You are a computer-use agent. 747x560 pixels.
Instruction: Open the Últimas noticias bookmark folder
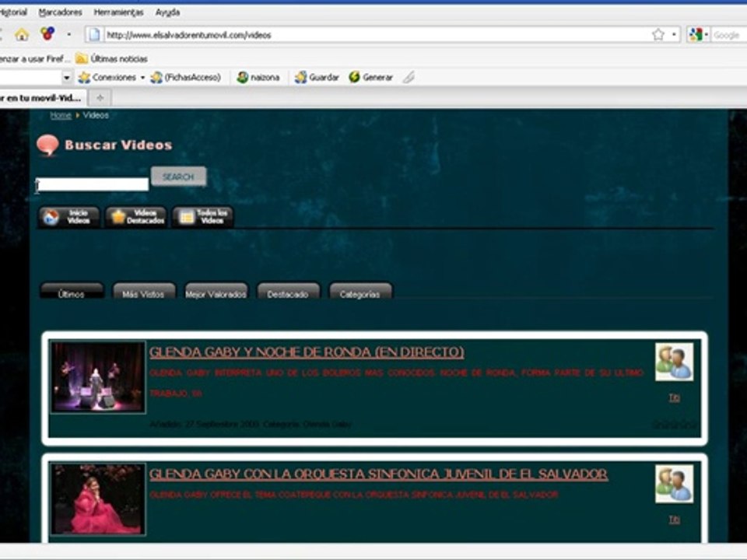click(111, 58)
